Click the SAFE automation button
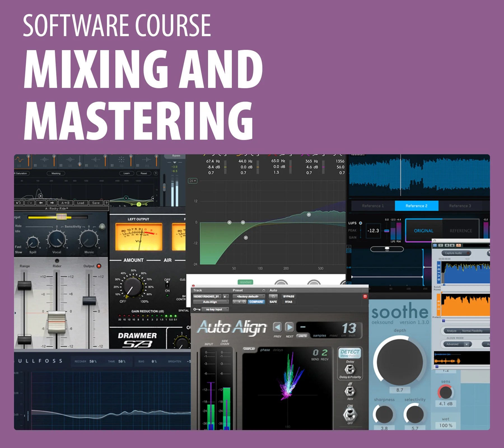The height and width of the screenshot is (448, 504). pyautogui.click(x=273, y=302)
